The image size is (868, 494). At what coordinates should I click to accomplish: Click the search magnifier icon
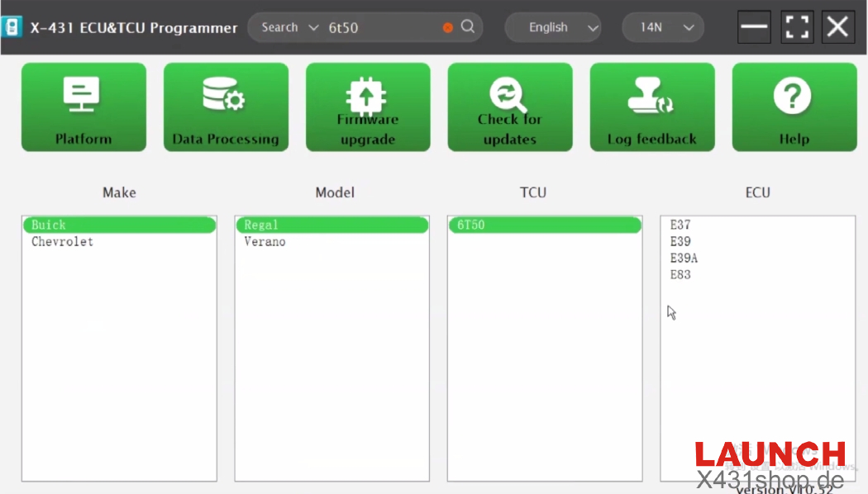(468, 26)
